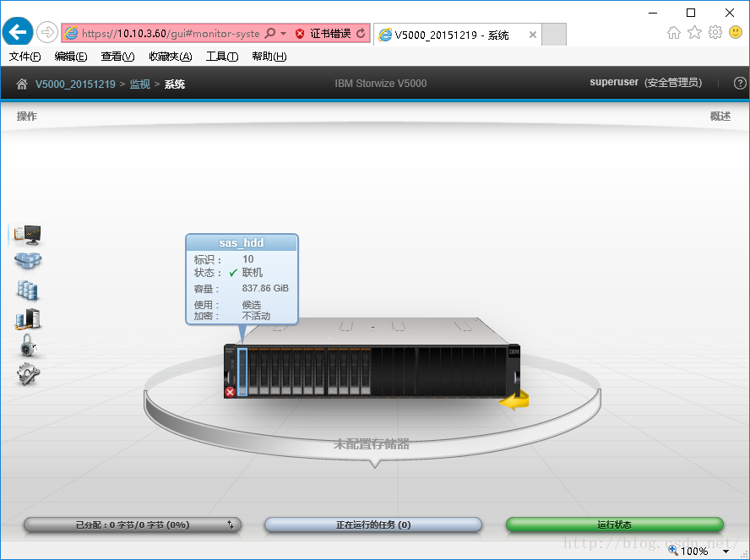The image size is (750, 560).
Task: Open the 概述 overview panel
Action: coord(720,117)
